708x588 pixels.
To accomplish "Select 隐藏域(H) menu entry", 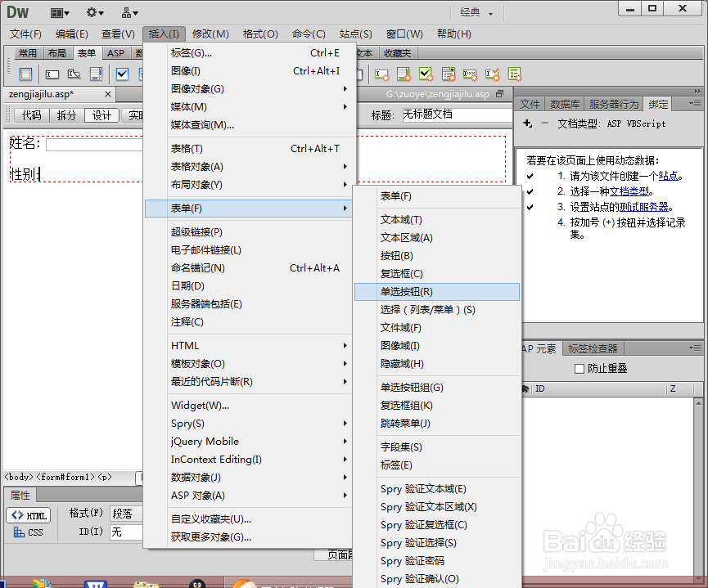I will [437, 364].
